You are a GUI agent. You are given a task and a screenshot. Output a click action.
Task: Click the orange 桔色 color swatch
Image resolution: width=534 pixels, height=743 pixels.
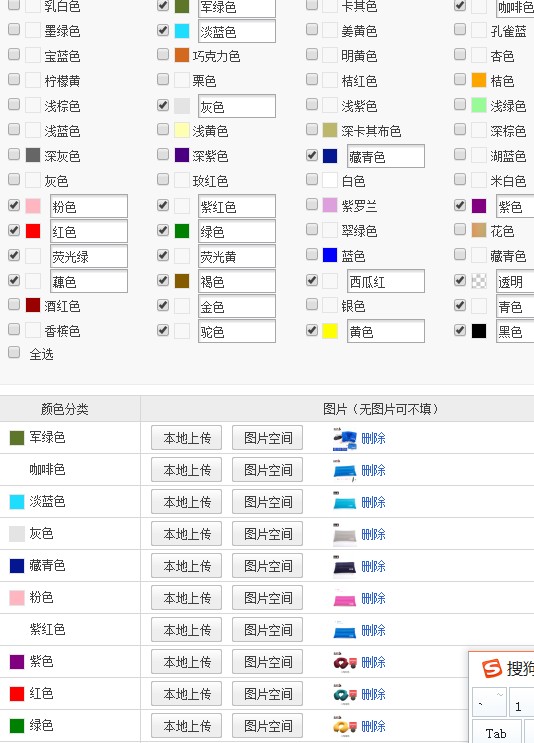click(479, 80)
